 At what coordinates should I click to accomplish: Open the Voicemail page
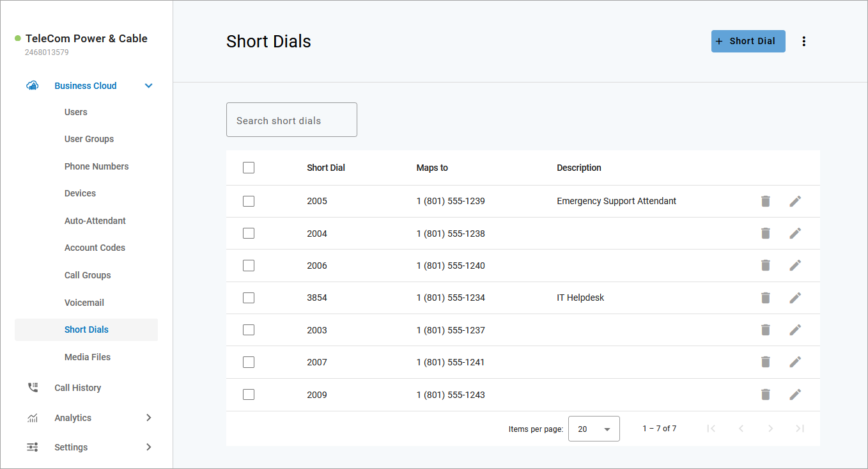tap(84, 303)
